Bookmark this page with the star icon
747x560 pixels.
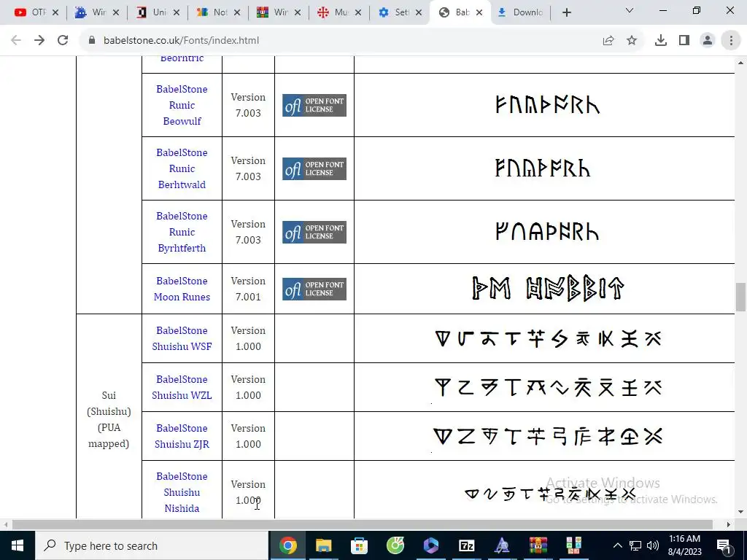pos(632,41)
